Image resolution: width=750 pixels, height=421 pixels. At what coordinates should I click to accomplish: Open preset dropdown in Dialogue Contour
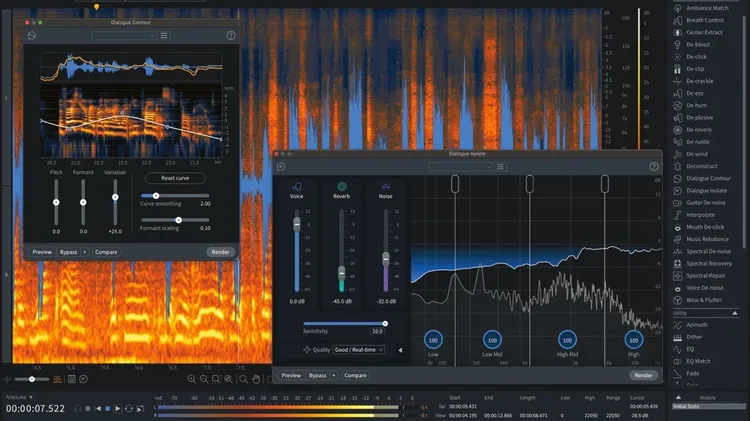[124, 35]
